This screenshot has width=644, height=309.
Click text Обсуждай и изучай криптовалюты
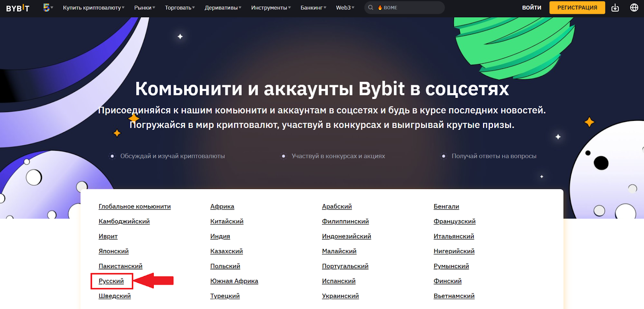coord(173,156)
